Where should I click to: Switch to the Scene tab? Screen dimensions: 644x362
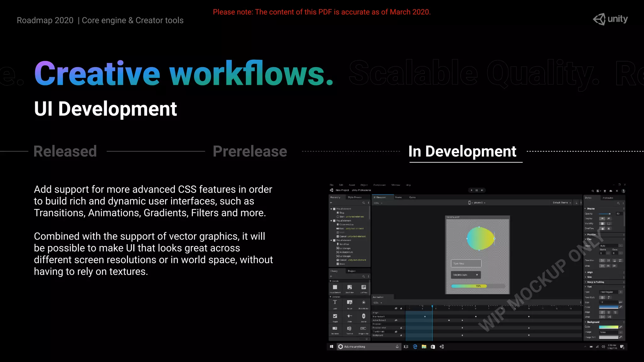pos(398,197)
